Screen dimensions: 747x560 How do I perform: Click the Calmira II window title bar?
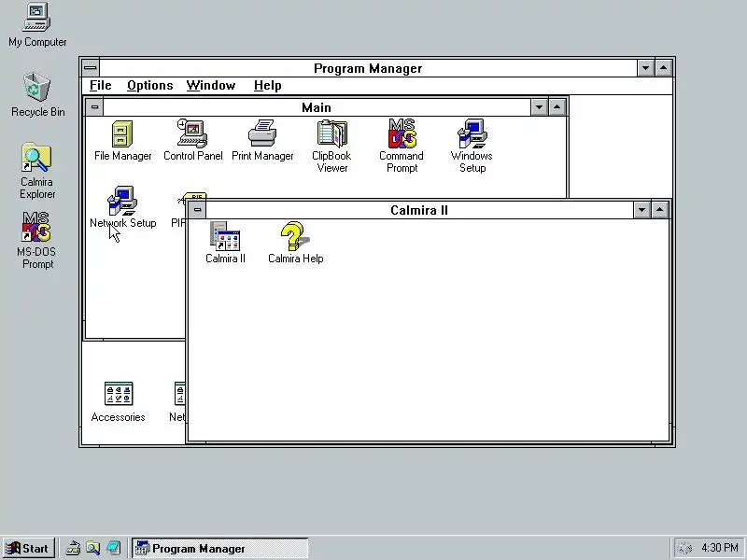[419, 210]
